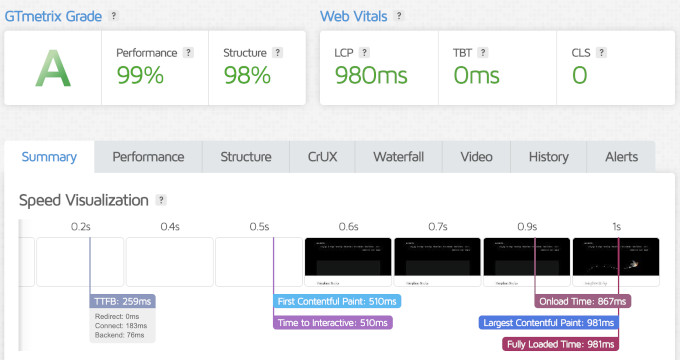Screen dimensions: 680x360
Task: Switch to the Structure tab
Action: click(x=246, y=157)
